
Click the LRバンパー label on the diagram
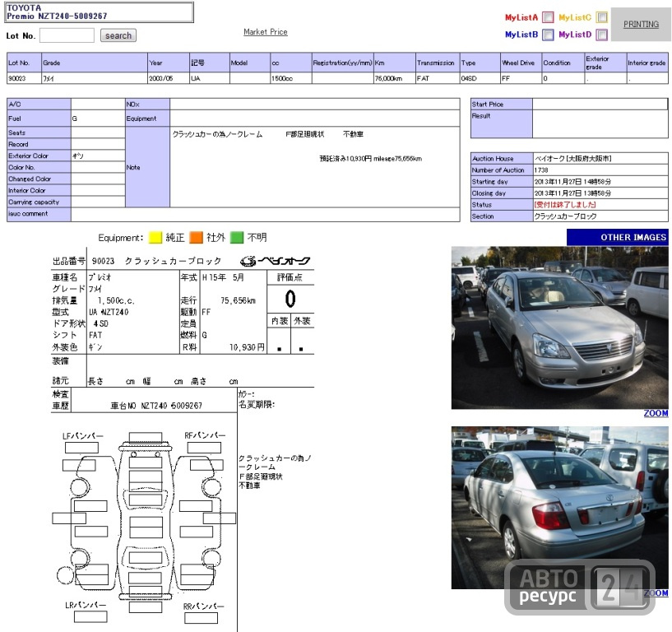pyautogui.click(x=86, y=605)
